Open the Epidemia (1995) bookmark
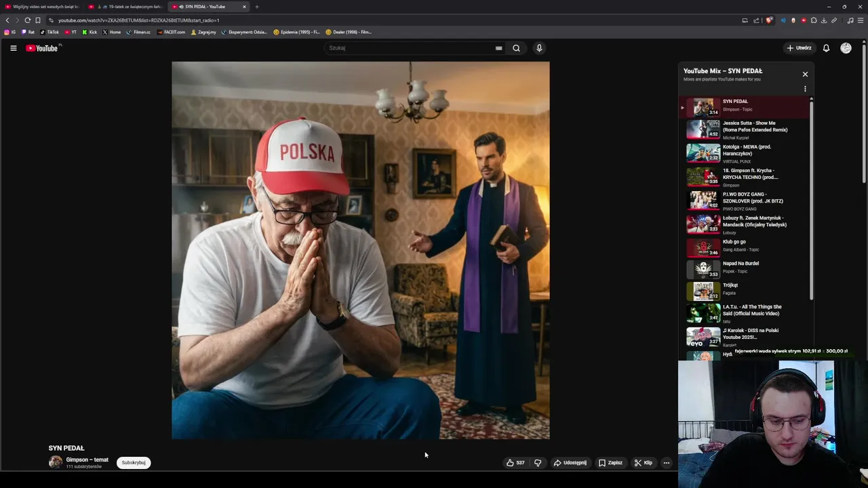Viewport: 868px width, 488px height. (296, 32)
